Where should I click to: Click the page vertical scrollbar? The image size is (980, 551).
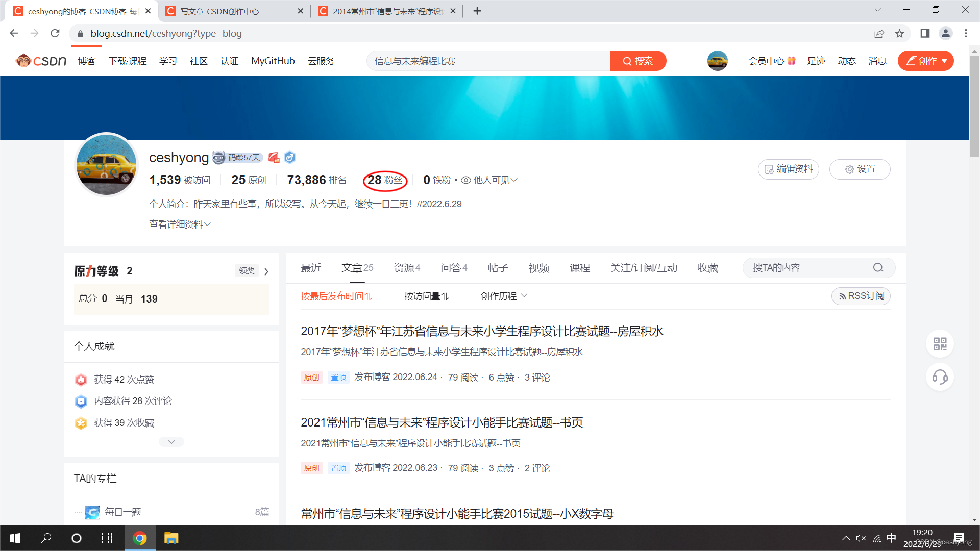(974, 106)
